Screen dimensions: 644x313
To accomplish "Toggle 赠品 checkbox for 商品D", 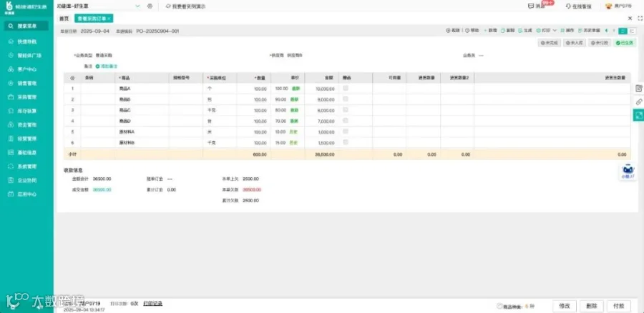I will point(346,121).
